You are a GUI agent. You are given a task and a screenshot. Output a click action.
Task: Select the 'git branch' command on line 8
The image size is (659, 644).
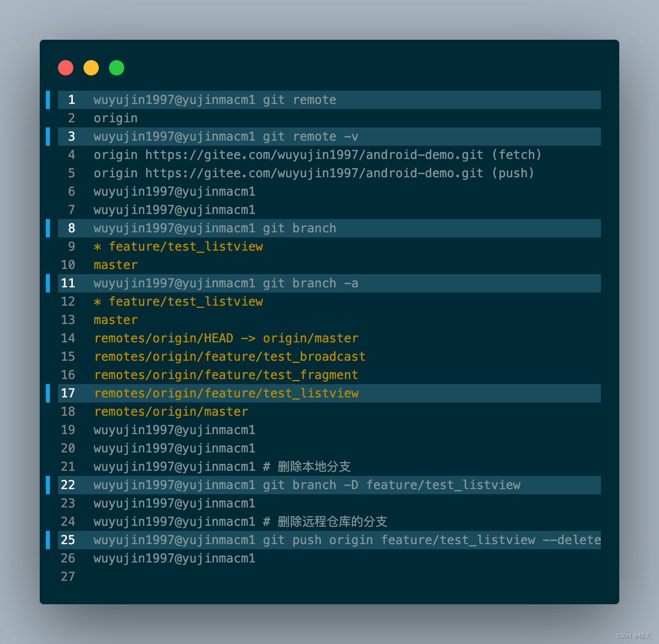[329, 228]
